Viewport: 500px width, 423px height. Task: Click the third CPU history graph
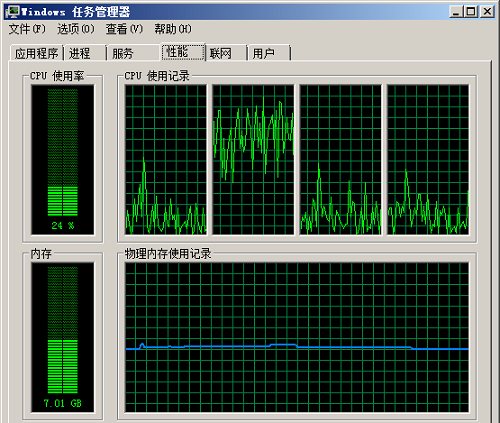(341, 160)
